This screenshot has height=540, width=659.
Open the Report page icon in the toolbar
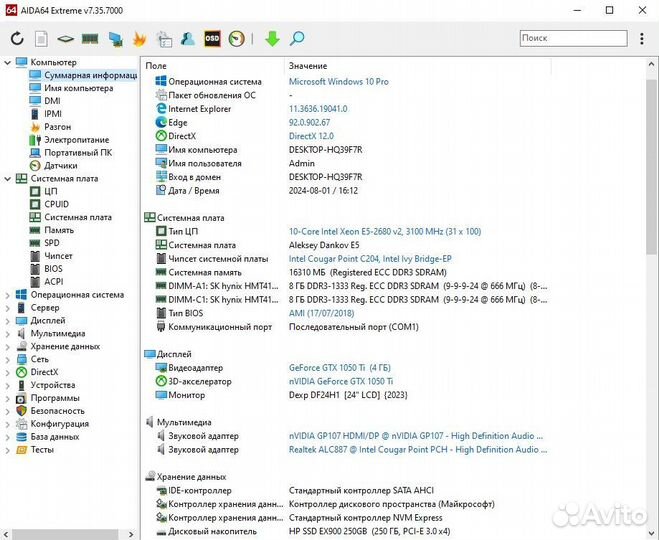tap(41, 39)
